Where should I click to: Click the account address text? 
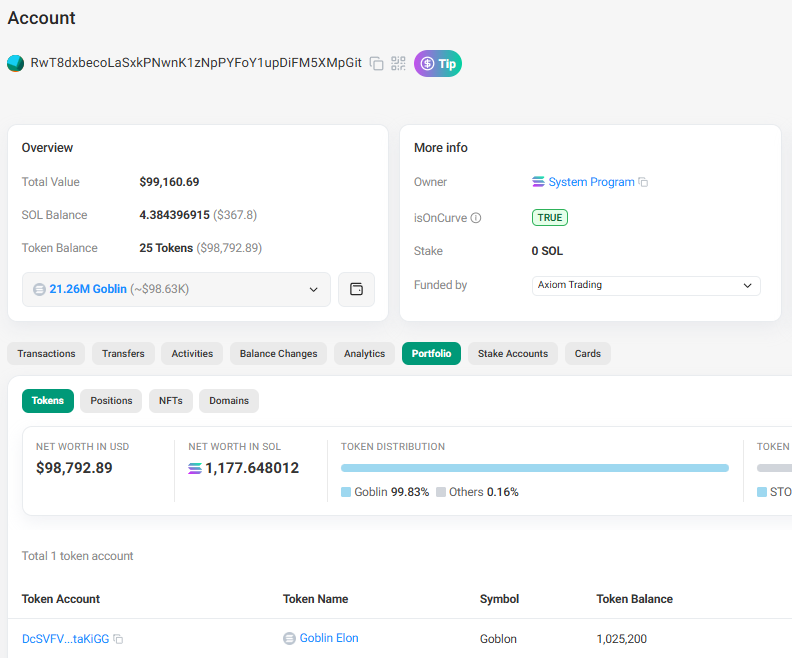(196, 63)
